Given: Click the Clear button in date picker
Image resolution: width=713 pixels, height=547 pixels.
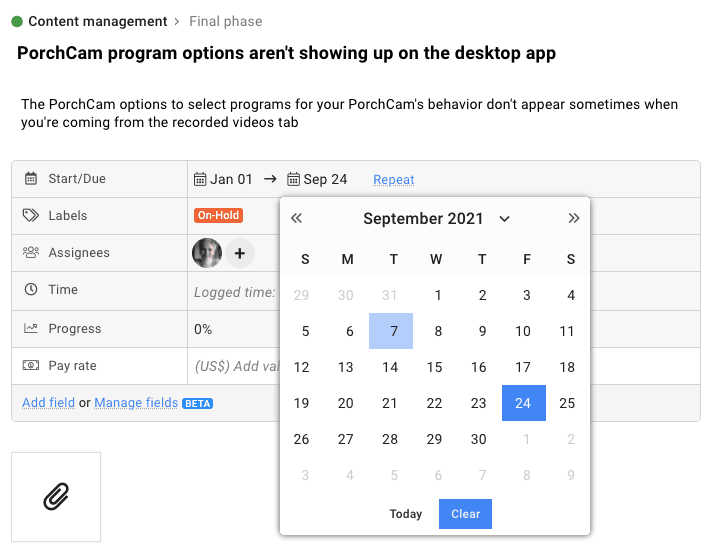Looking at the screenshot, I should click(465, 514).
